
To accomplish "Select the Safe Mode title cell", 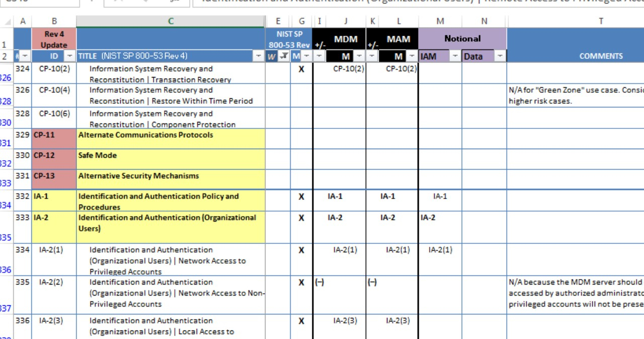I will click(171, 159).
